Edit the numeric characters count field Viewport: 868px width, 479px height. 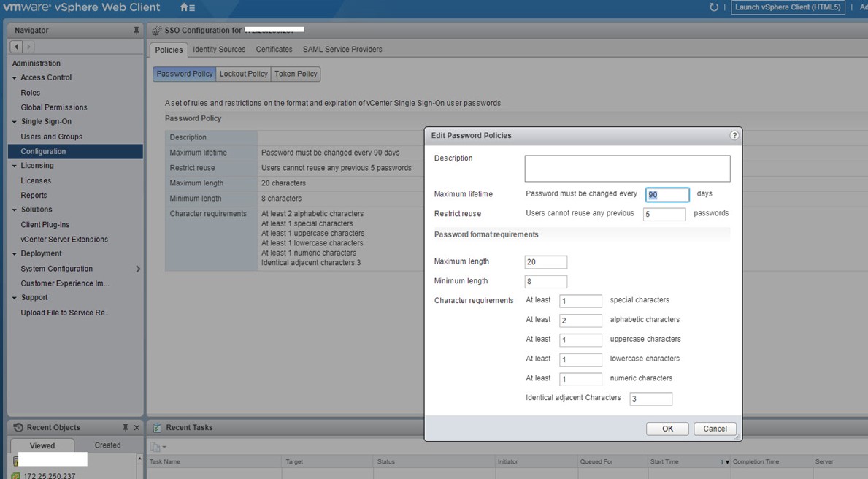point(580,379)
